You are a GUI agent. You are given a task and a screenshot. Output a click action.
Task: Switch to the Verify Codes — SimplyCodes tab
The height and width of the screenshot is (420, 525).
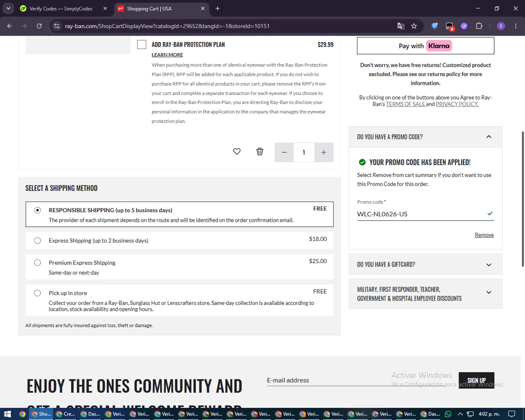tap(61, 8)
